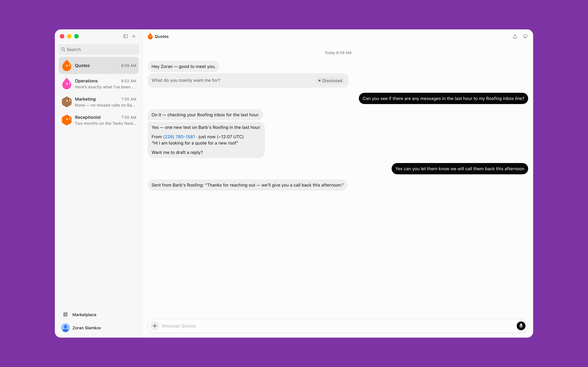Click "What do you mainly want me for?" prompt

point(186,80)
